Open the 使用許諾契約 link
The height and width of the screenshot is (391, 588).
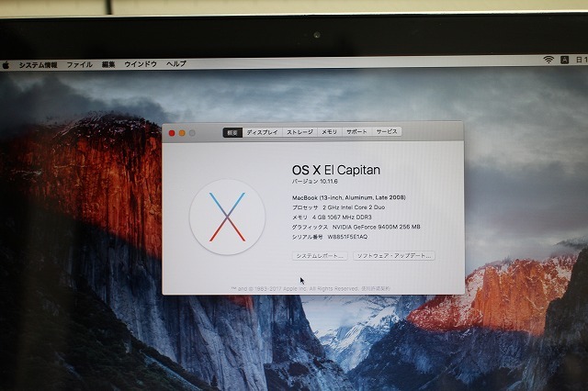tap(376, 289)
